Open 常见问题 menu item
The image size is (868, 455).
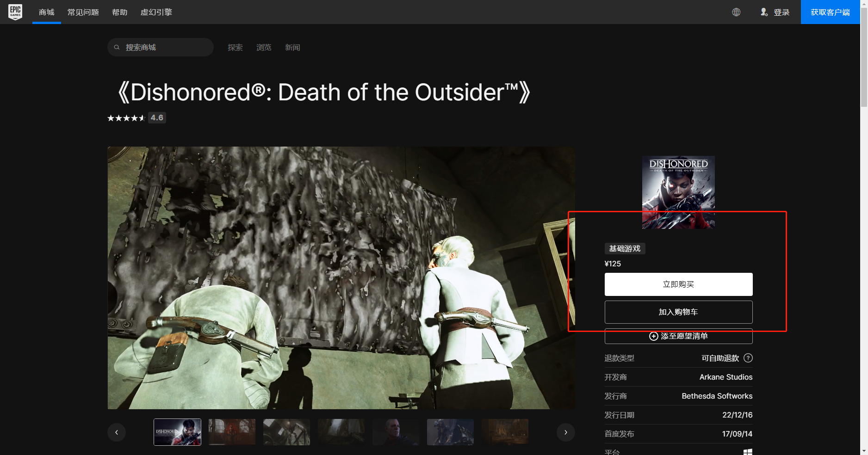pyautogui.click(x=83, y=12)
